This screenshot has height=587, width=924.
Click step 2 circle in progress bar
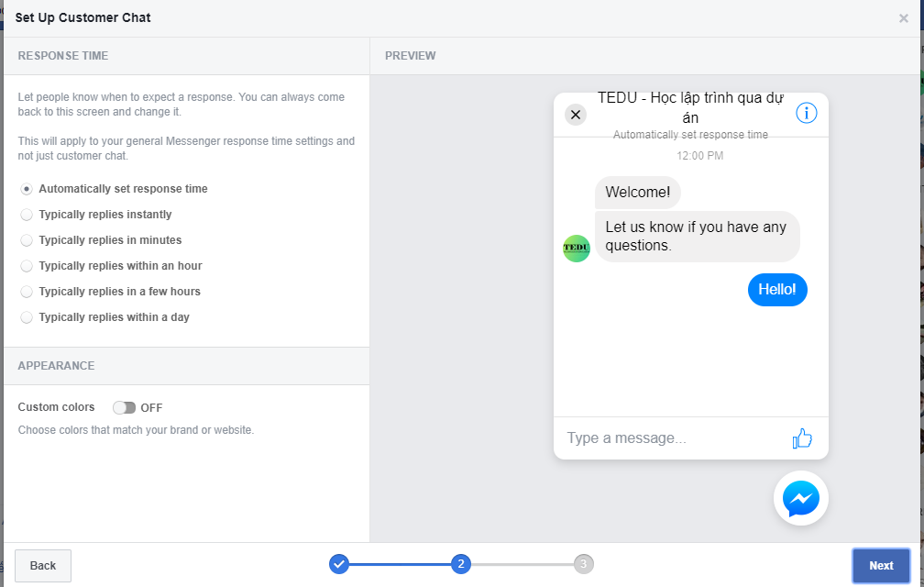click(461, 564)
